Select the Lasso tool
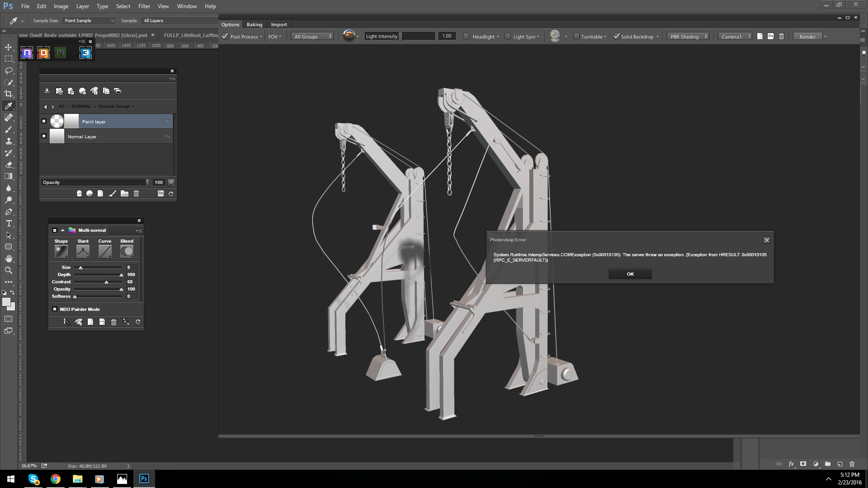Image resolution: width=868 pixels, height=488 pixels. 9,70
